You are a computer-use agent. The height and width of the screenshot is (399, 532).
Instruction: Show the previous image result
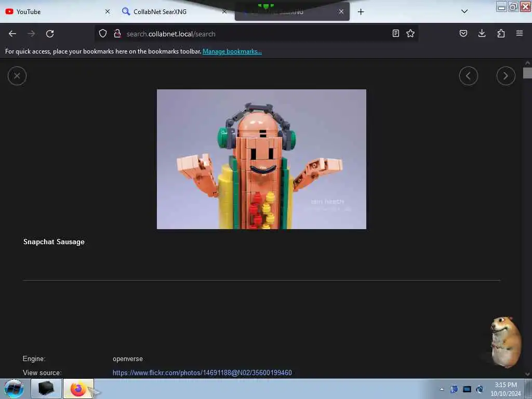[x=468, y=76]
